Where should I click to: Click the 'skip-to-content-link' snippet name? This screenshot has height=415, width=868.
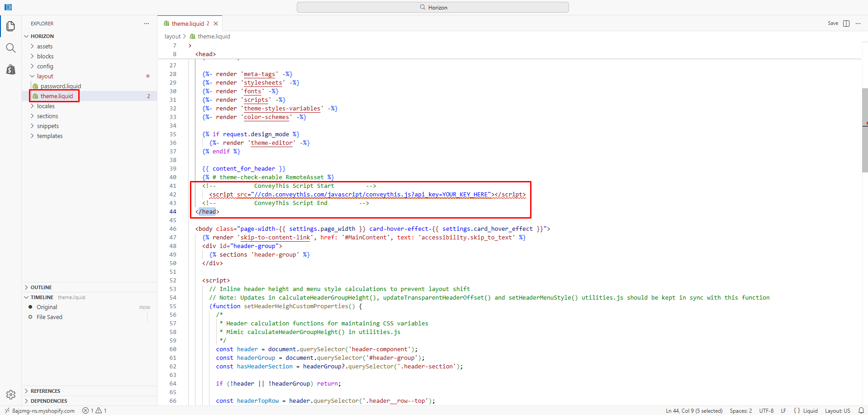coord(275,237)
